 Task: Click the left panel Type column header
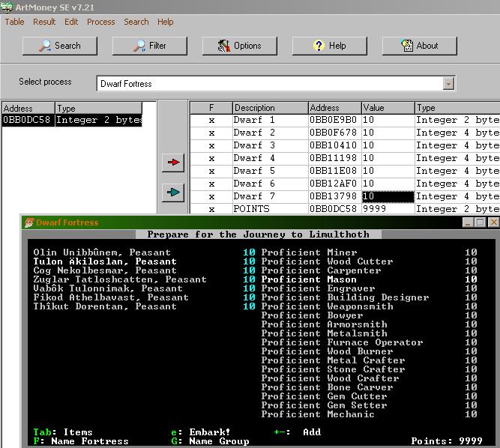(98, 109)
